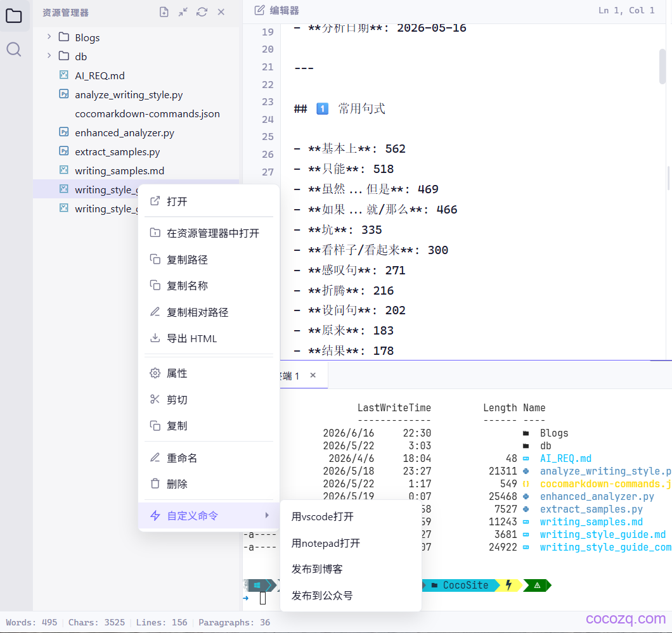Choose 删除 in the context menu
This screenshot has height=633, width=672.
tap(209, 484)
